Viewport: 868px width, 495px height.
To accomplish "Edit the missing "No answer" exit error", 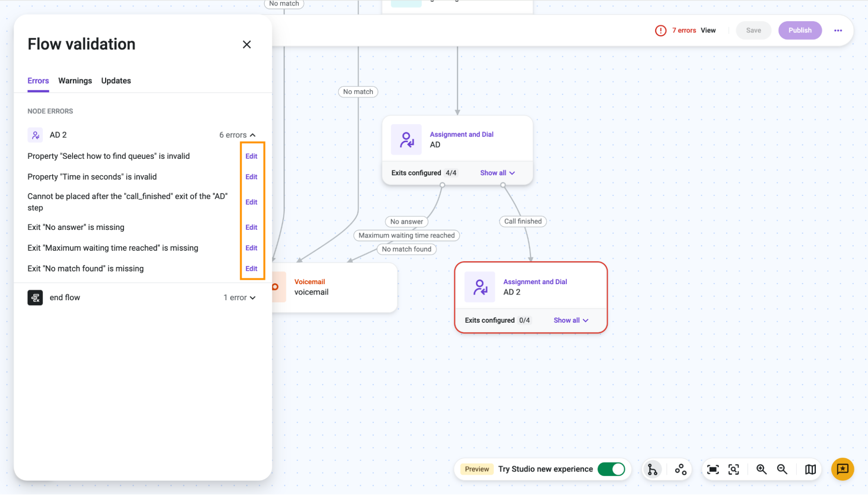I will (251, 227).
